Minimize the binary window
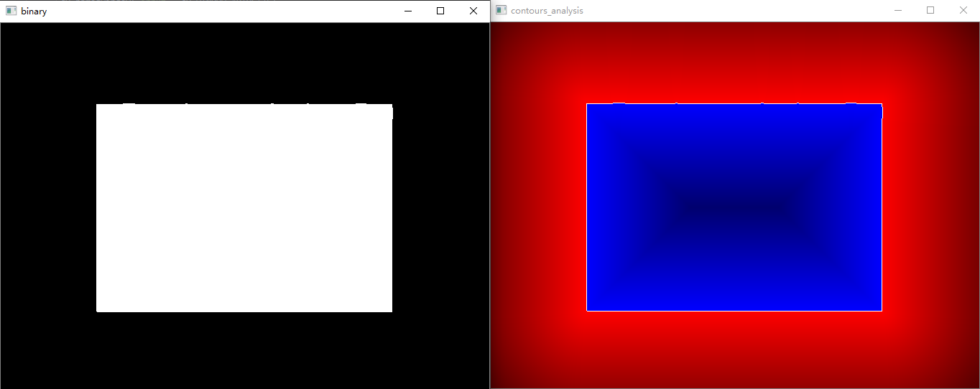Screen dimensions: 980x389 [407, 11]
